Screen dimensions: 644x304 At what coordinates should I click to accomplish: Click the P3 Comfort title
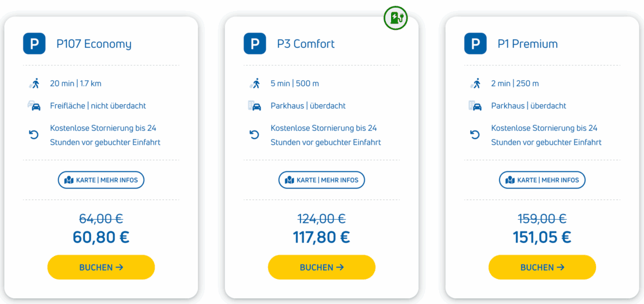(306, 44)
